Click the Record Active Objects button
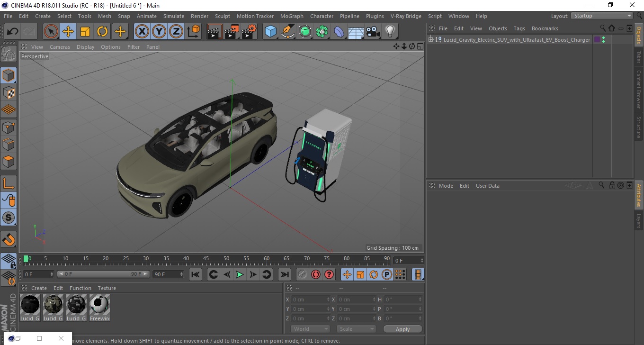644x345 pixels. tap(302, 274)
